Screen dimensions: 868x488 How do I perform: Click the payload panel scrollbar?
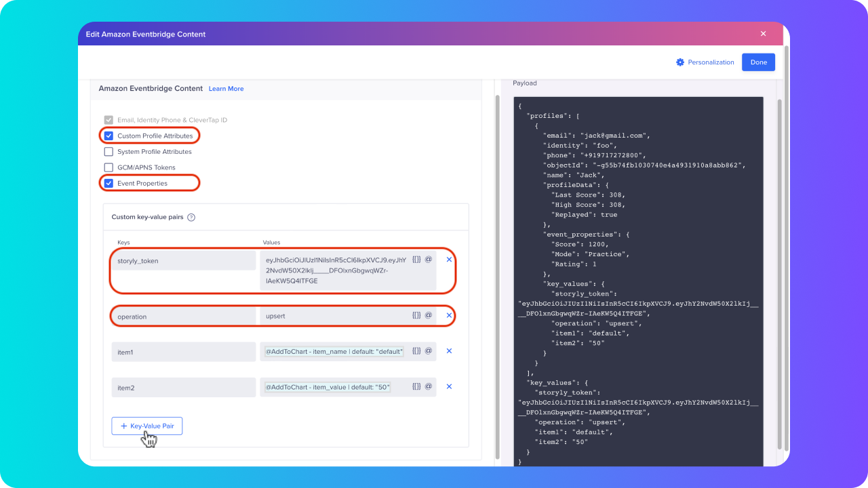[x=780, y=274]
